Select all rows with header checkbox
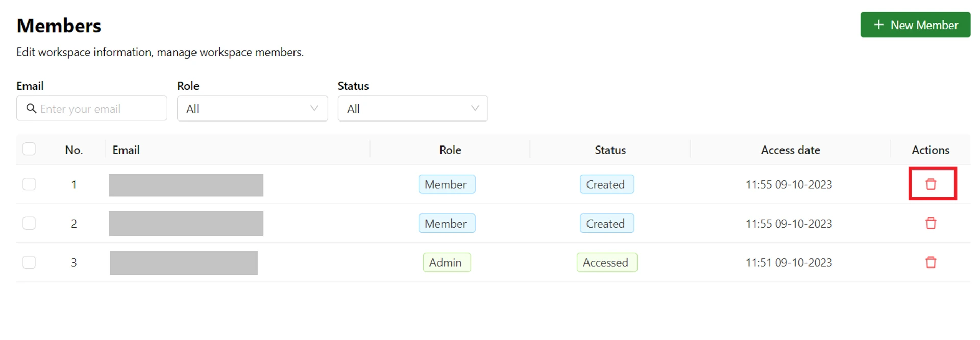Viewport: 980px width, 340px height. tap(29, 149)
